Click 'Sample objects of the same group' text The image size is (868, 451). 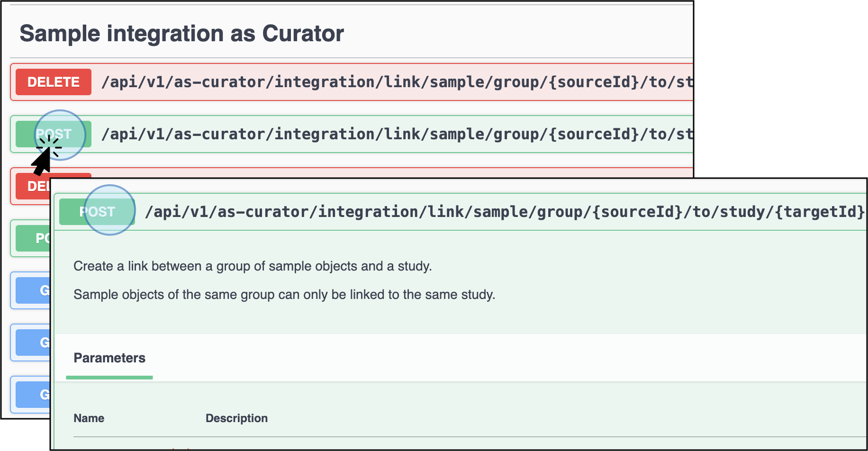pyautogui.click(x=174, y=295)
